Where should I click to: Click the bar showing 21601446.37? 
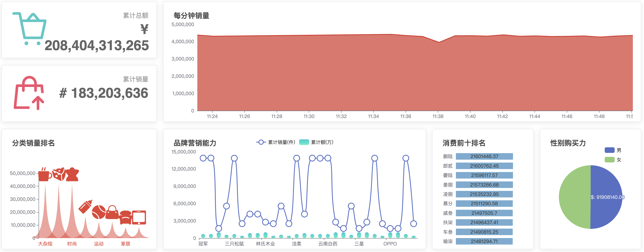coord(484,156)
